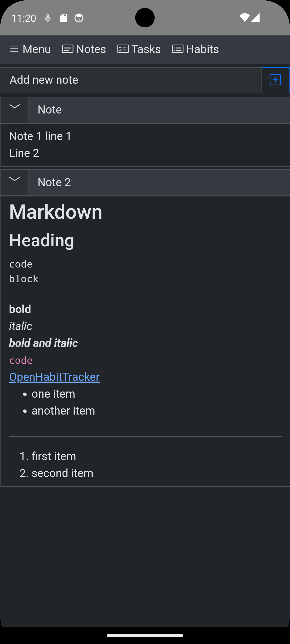
Task: Tap the blue plus add-note icon
Action: pyautogui.click(x=275, y=80)
